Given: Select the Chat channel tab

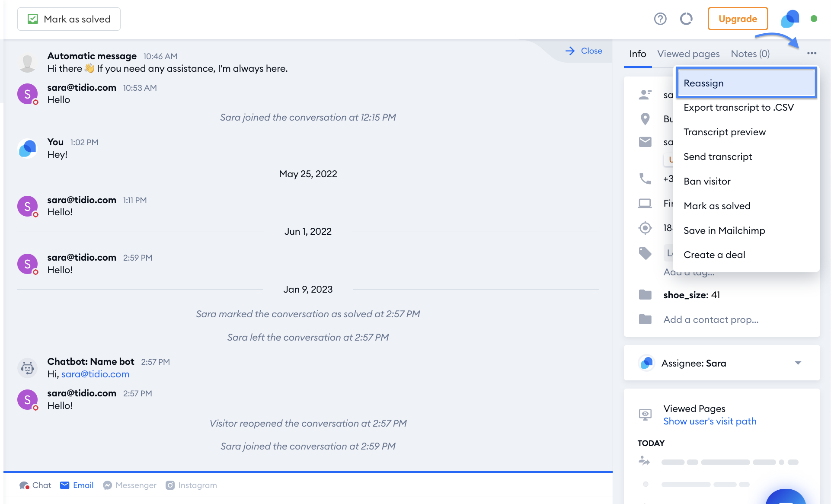Looking at the screenshot, I should (x=35, y=485).
